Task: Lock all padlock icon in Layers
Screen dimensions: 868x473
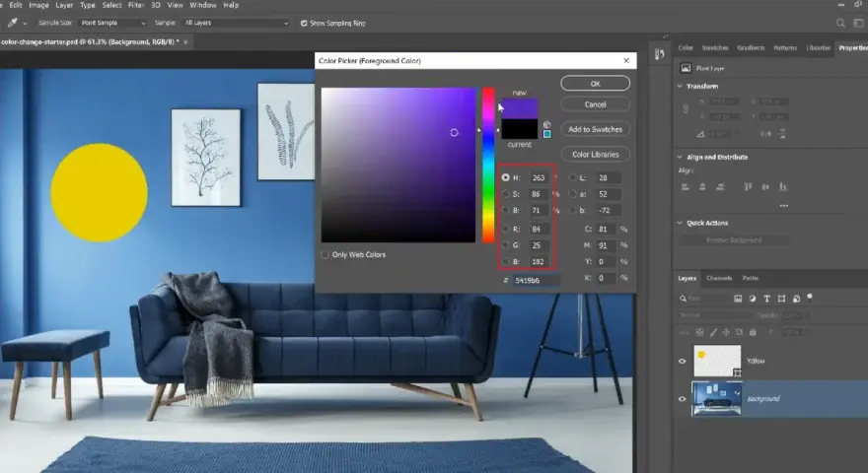Action: 753,332
